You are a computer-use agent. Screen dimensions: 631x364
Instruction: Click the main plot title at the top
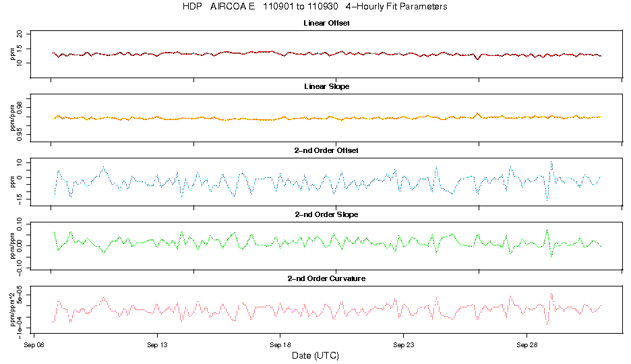315,7
